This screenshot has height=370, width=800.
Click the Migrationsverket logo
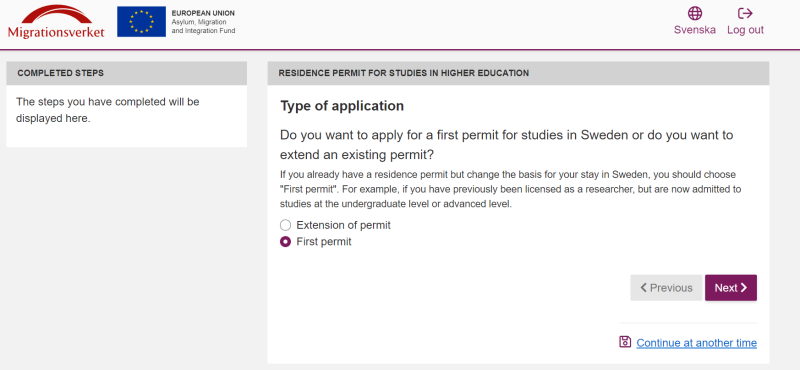pos(56,22)
